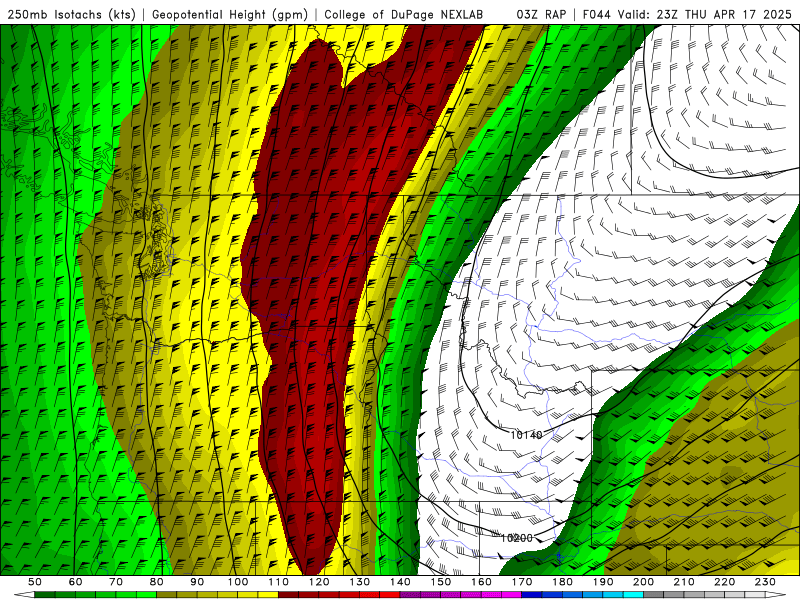Click the "College of DuPage NEXLAB" label
The image size is (800, 600).
403,14
